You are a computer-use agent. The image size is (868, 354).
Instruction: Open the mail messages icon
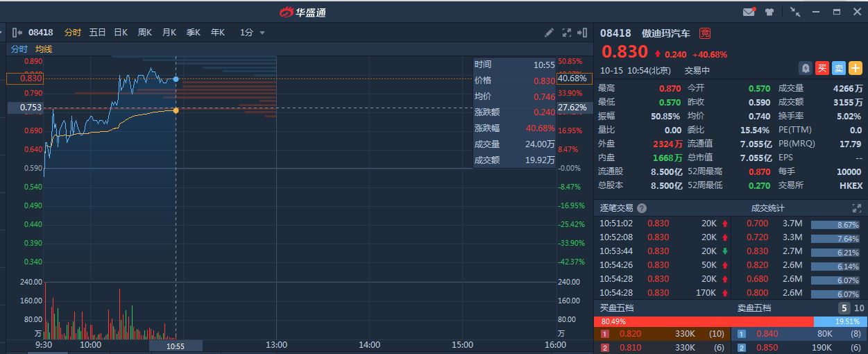(x=749, y=12)
